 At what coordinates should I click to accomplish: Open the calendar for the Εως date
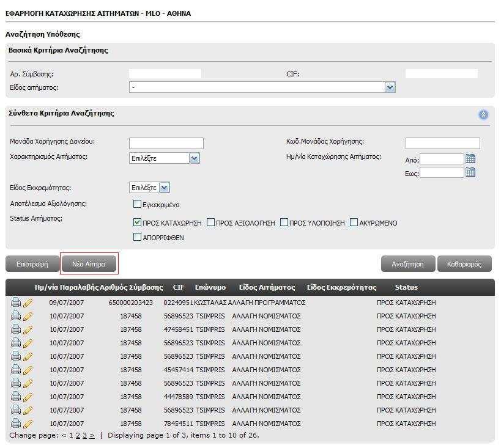pyautogui.click(x=470, y=172)
